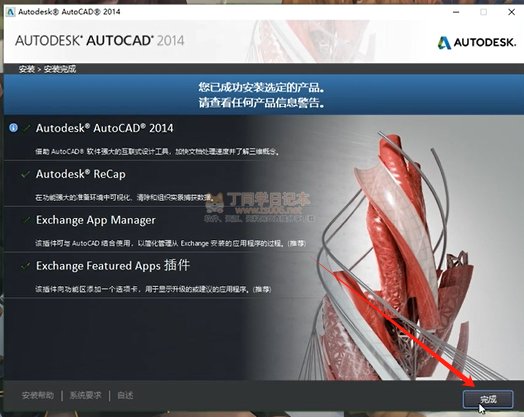Click the checkmark next to Exchange Featured Apps
Image resolution: width=524 pixels, height=417 pixels.
[25, 266]
